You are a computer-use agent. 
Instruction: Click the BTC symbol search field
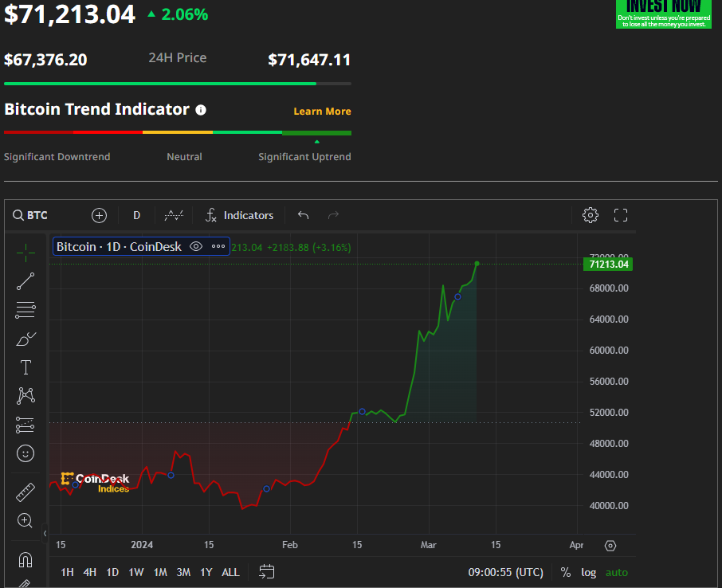click(30, 215)
